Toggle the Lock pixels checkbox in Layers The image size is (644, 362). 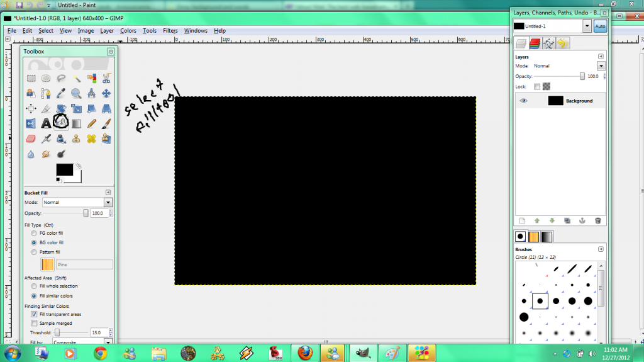[537, 86]
